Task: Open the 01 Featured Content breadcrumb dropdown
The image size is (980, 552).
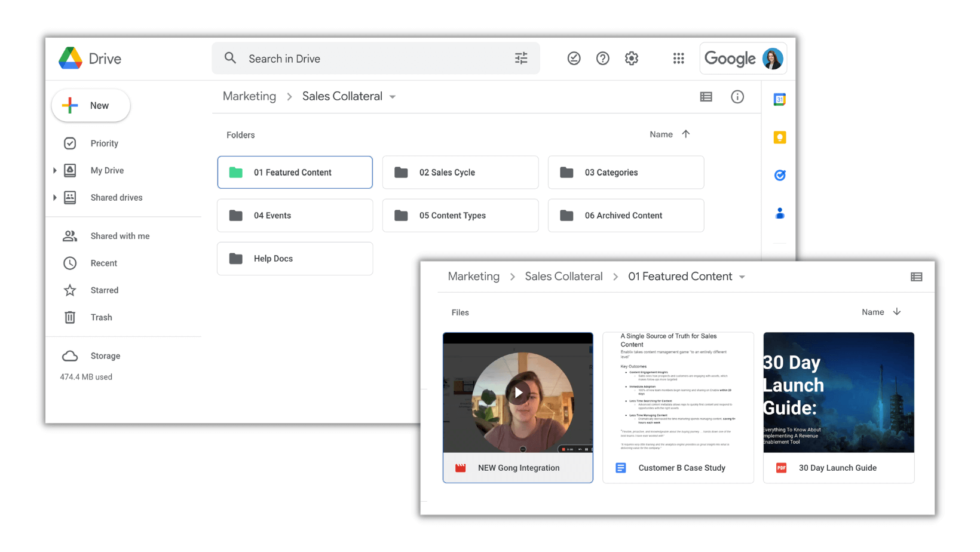Action: [742, 277]
